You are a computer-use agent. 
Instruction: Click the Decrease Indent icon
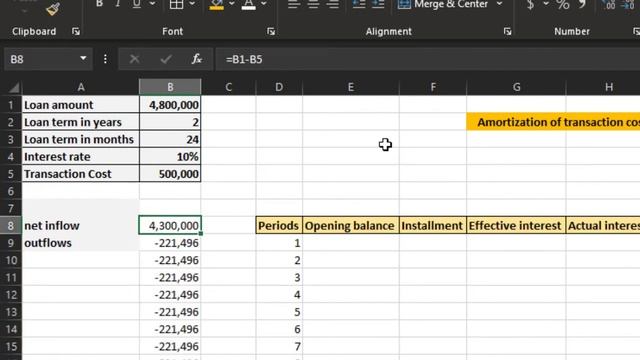(359, 4)
